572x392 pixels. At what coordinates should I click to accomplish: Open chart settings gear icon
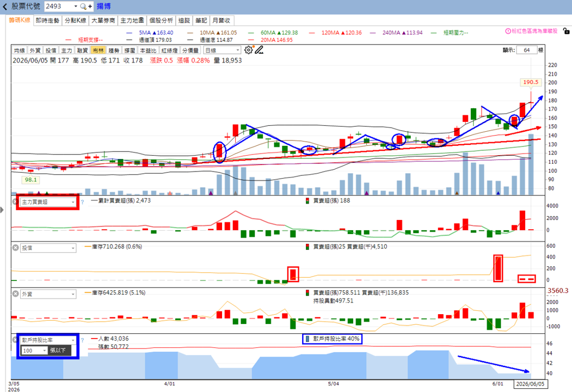248,50
